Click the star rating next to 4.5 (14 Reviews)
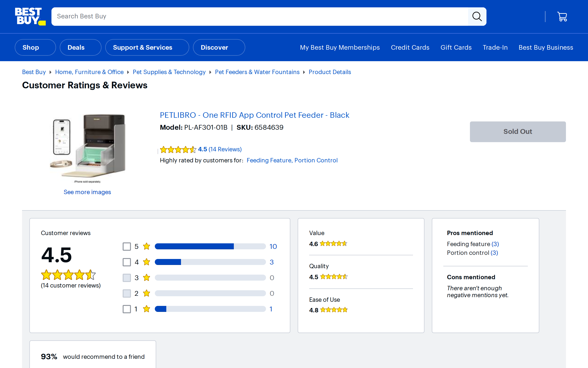Viewport: 588px width, 368px height. pos(178,149)
